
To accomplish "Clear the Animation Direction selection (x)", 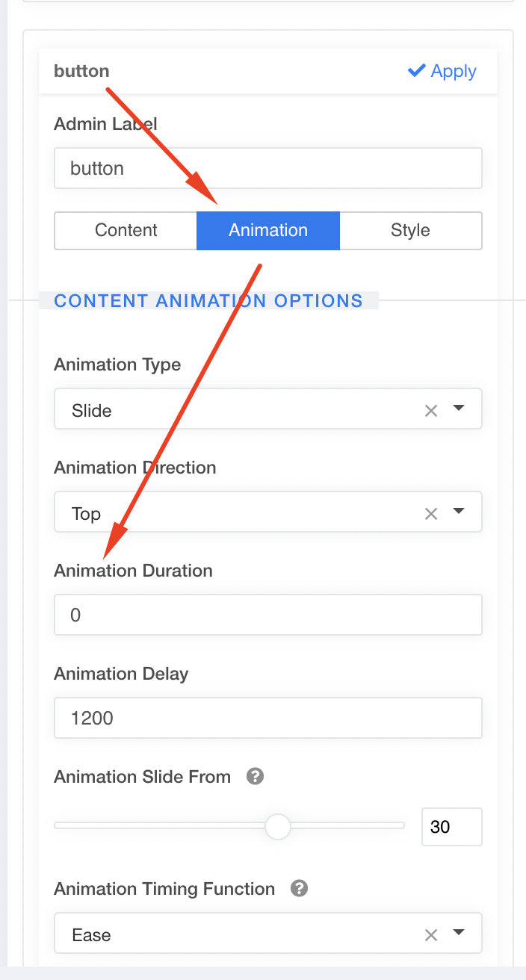I will coord(431,513).
